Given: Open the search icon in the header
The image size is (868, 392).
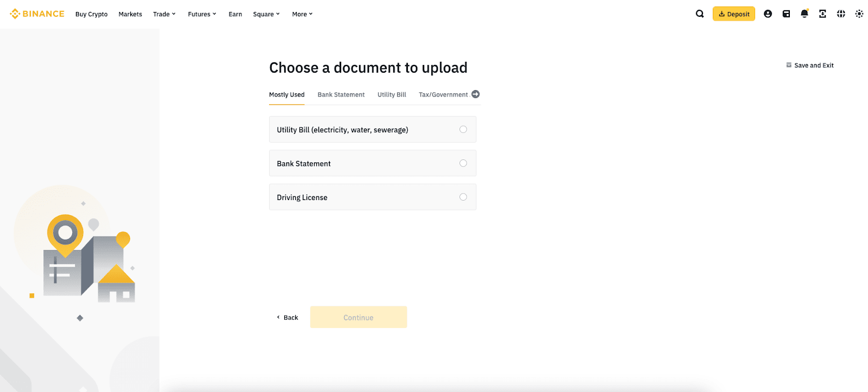Looking at the screenshot, I should 700,14.
